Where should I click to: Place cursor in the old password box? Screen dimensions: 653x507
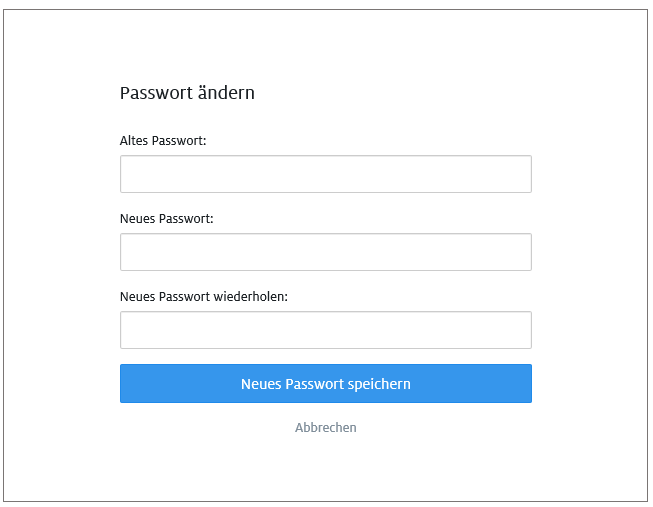(x=325, y=174)
